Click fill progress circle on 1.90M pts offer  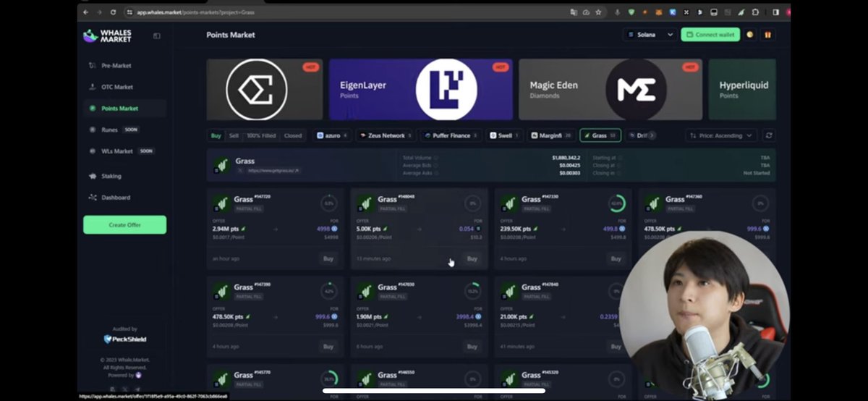[473, 291]
